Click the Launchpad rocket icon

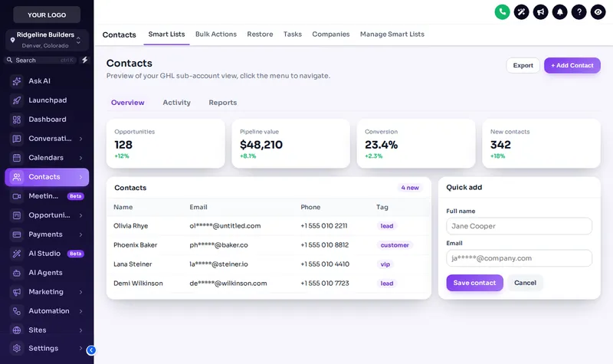click(17, 100)
